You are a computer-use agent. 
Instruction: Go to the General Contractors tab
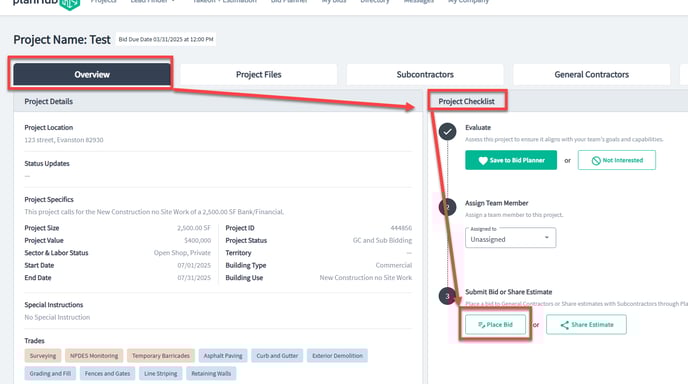tap(591, 75)
